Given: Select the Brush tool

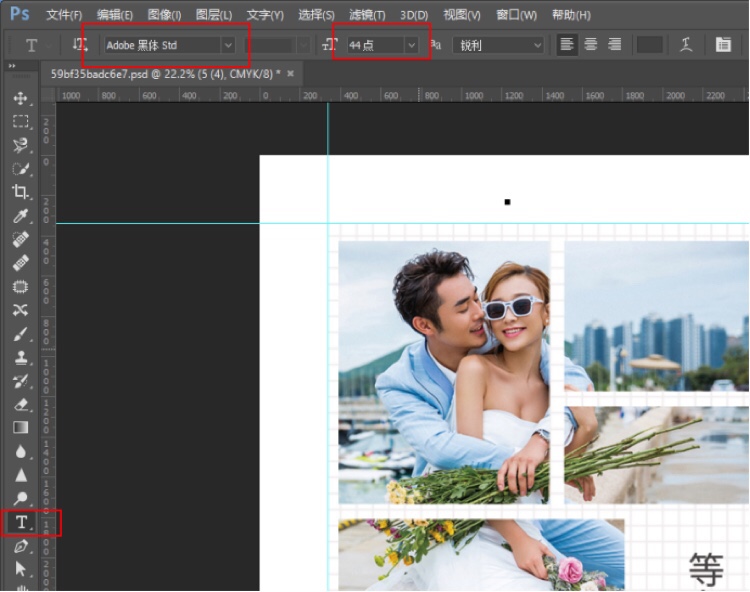Looking at the screenshot, I should click(20, 333).
